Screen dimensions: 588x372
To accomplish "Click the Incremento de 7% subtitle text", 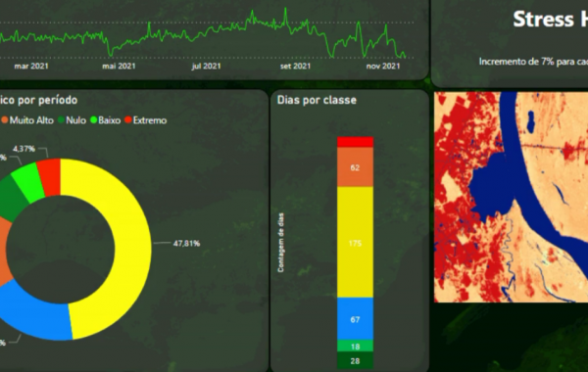I will click(x=533, y=62).
